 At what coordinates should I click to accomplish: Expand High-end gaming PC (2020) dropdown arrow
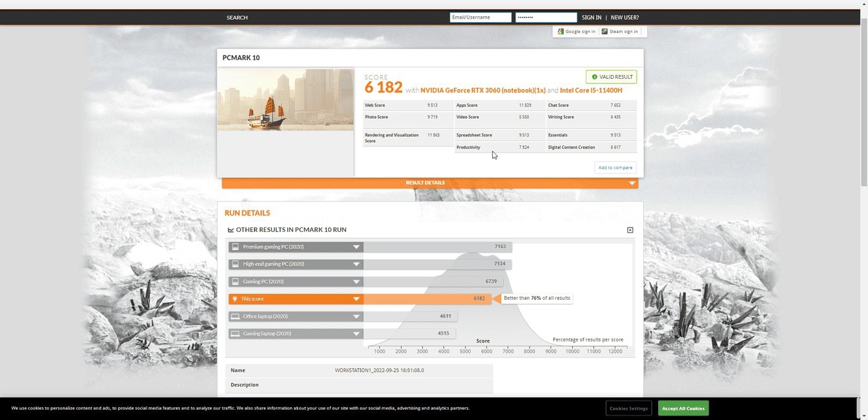click(356, 264)
